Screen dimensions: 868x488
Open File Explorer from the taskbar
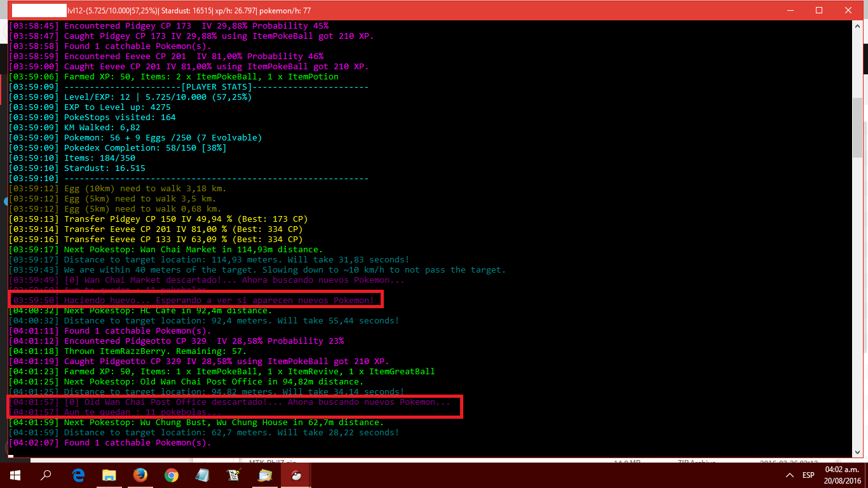pyautogui.click(x=109, y=475)
